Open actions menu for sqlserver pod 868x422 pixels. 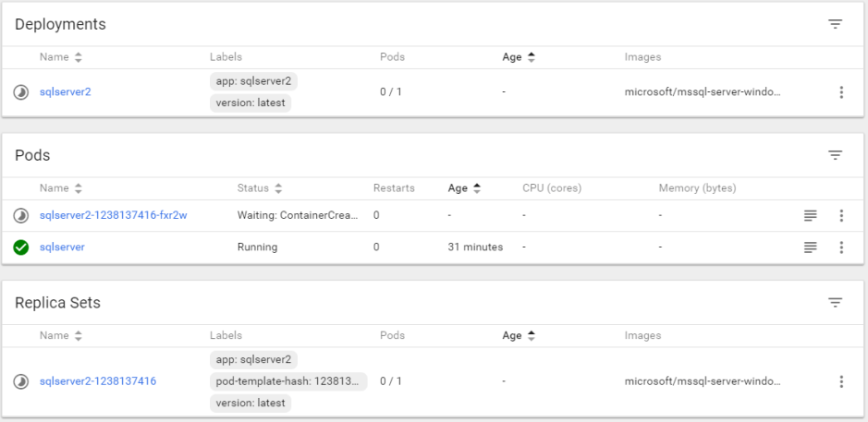click(x=840, y=247)
